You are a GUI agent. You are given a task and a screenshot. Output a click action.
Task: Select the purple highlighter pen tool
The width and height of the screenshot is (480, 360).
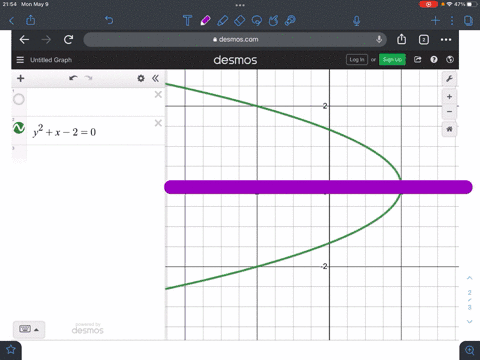[205, 21]
